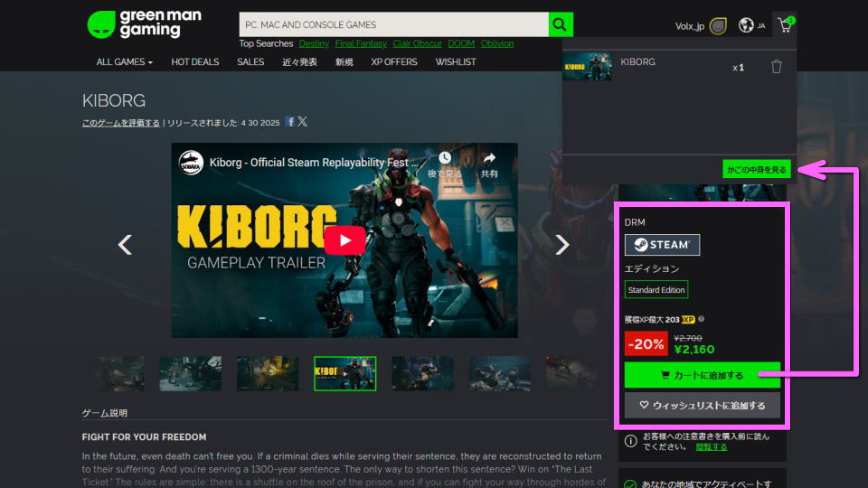The width and height of the screenshot is (868, 488).
Task: Click the このゲームを評価する link
Action: coord(120,123)
